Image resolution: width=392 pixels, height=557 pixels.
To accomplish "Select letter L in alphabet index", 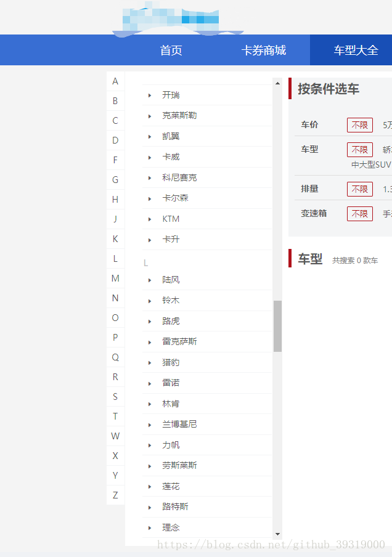I will click(115, 259).
